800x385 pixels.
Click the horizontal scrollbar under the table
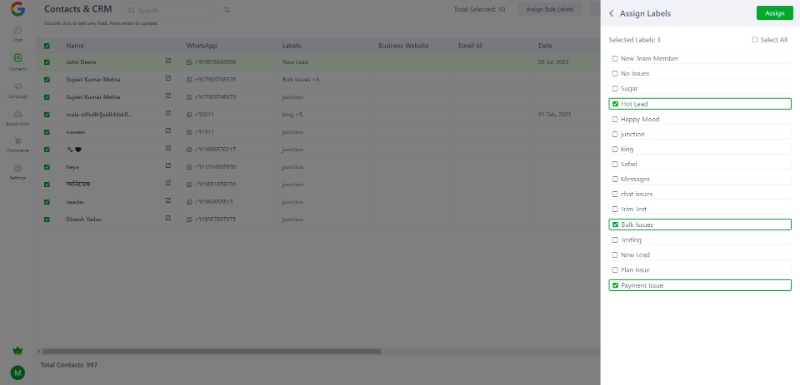[x=212, y=351]
